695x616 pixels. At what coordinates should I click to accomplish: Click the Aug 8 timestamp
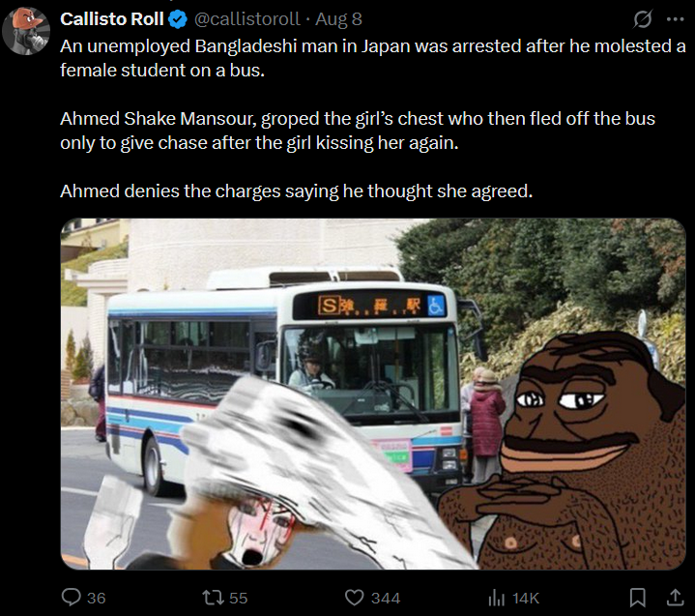[x=338, y=19]
